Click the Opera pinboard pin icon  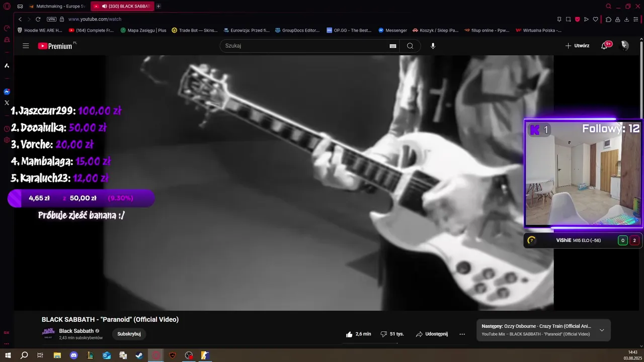coord(559,19)
